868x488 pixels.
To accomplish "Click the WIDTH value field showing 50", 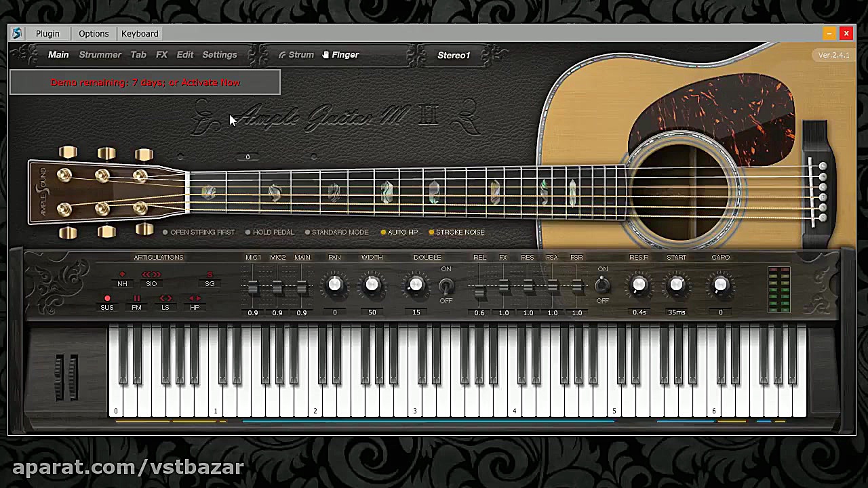I will pos(372,312).
